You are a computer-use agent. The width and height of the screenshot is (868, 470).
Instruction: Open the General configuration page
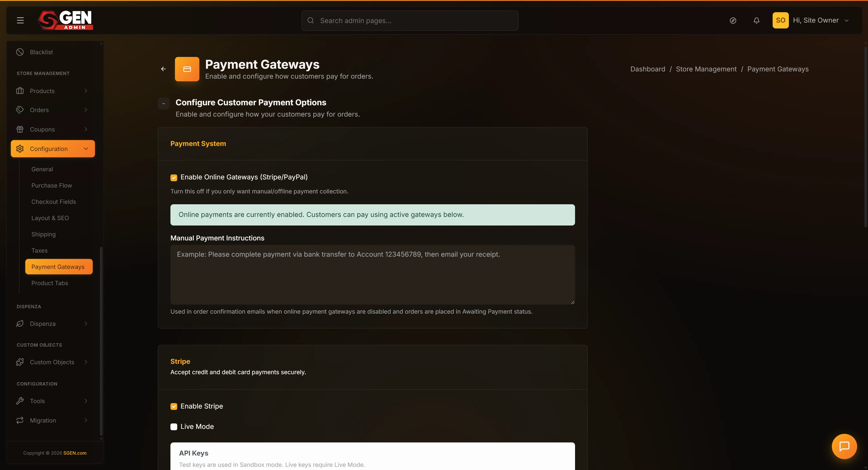(x=42, y=169)
